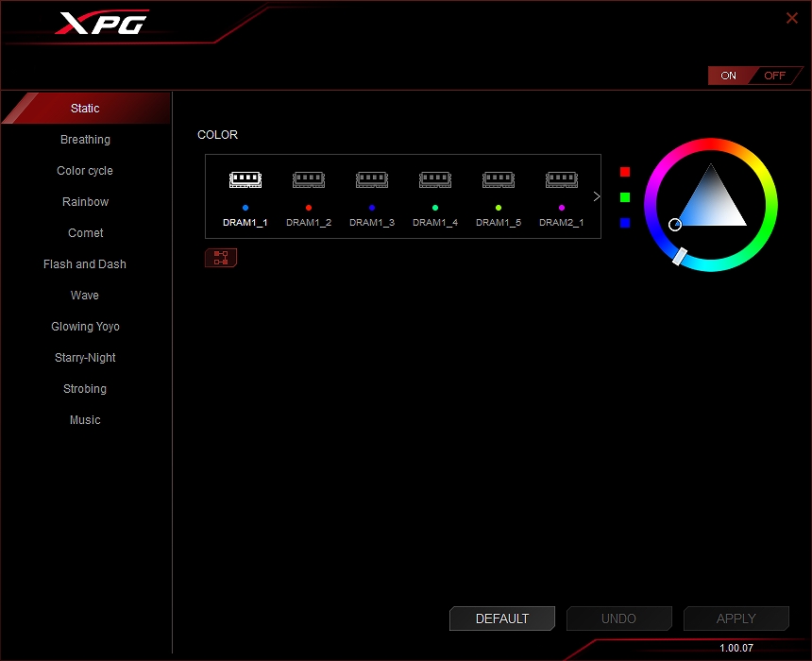Switch to Static lighting mode
The height and width of the screenshot is (661, 812).
(85, 109)
